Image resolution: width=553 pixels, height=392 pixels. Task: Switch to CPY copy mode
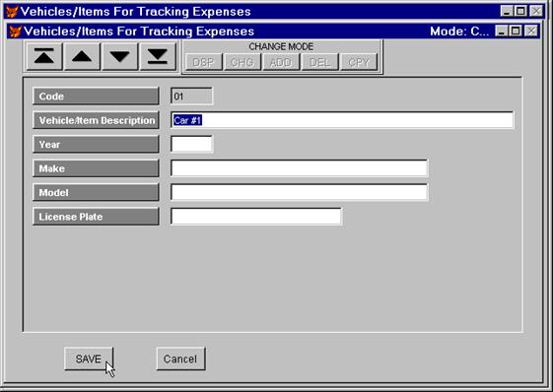coord(359,62)
